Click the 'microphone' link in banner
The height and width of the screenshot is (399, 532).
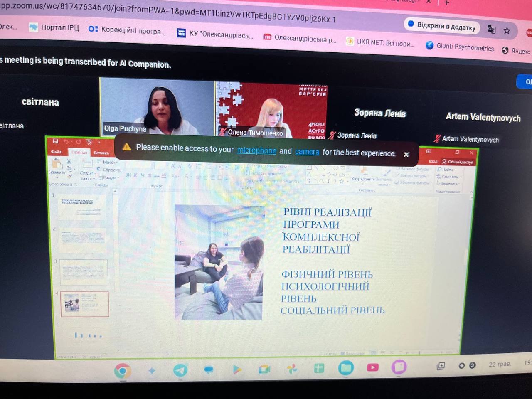coord(256,150)
